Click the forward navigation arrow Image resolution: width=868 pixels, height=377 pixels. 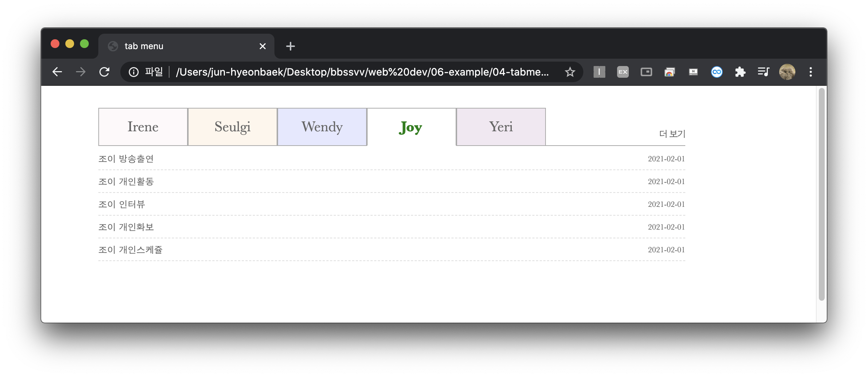click(x=81, y=72)
